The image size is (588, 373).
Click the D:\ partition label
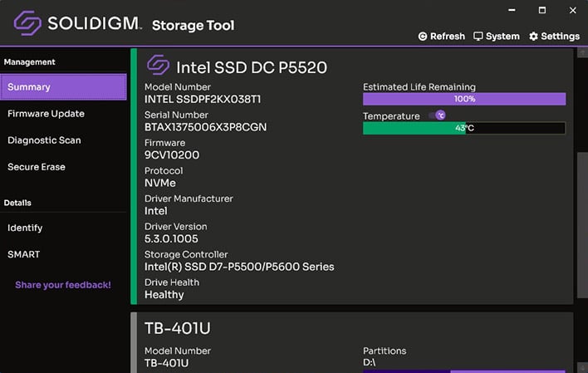(x=370, y=362)
